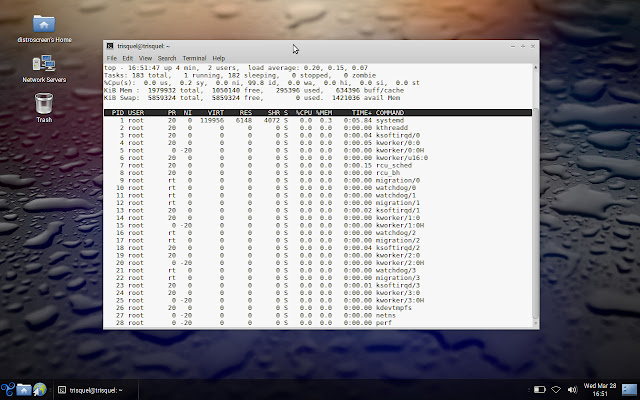Launch the file manager from the taskbar
Viewport: 640px width, 400px height.
[x=24, y=390]
